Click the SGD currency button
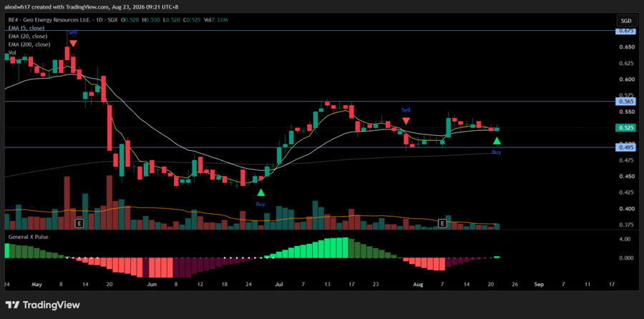The image size is (644, 319). 626,21
